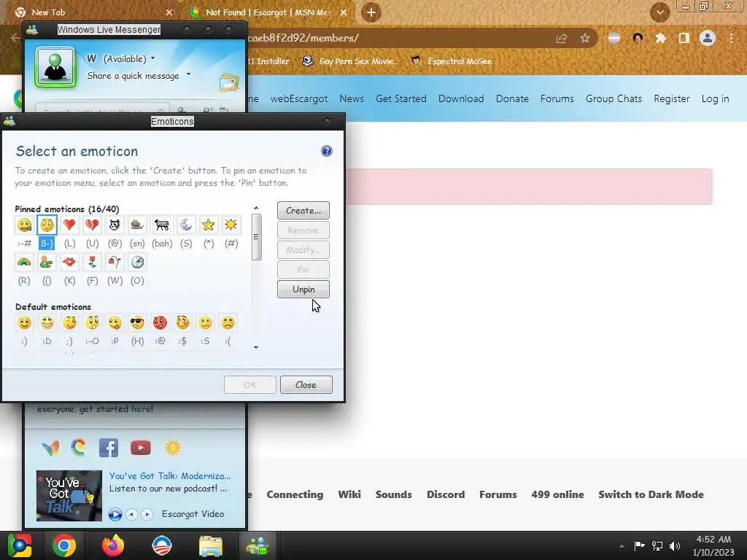This screenshot has height=560, width=747.
Task: Open the Forums item in top navigation
Action: pos(557,98)
